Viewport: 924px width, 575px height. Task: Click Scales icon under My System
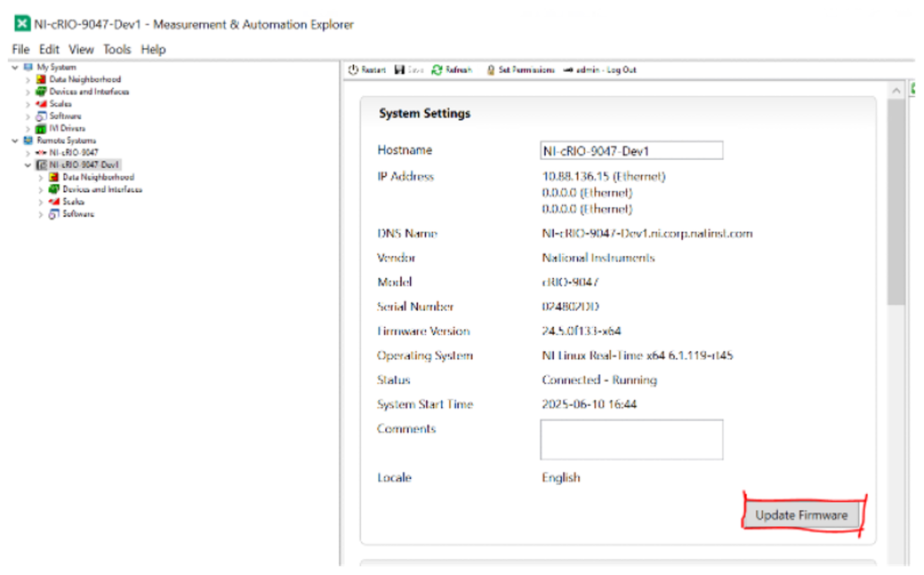(x=41, y=104)
